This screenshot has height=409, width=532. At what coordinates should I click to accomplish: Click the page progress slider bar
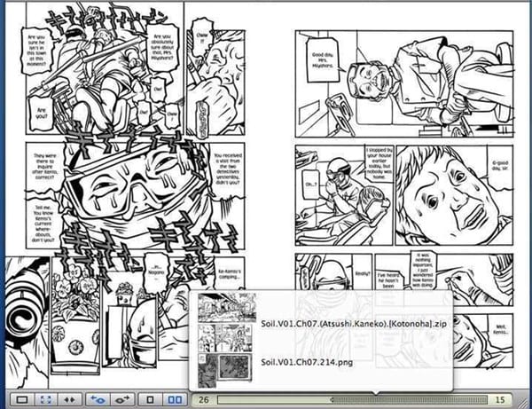pos(352,400)
